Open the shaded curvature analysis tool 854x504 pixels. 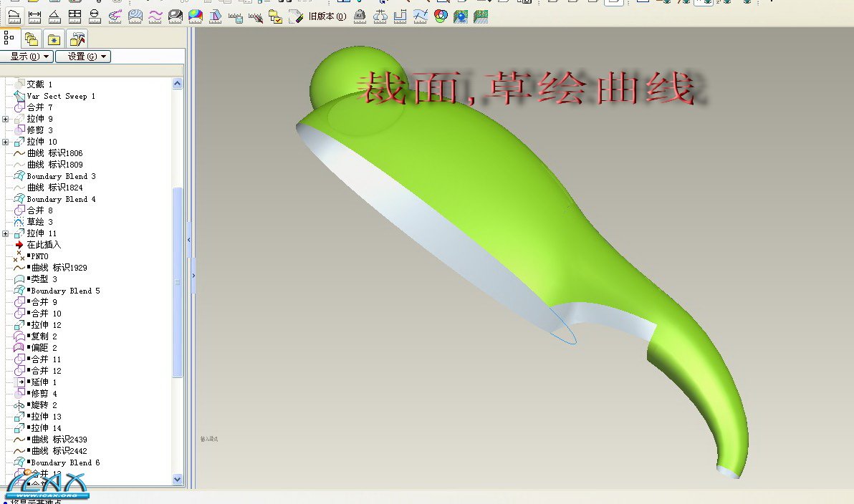tap(196, 16)
